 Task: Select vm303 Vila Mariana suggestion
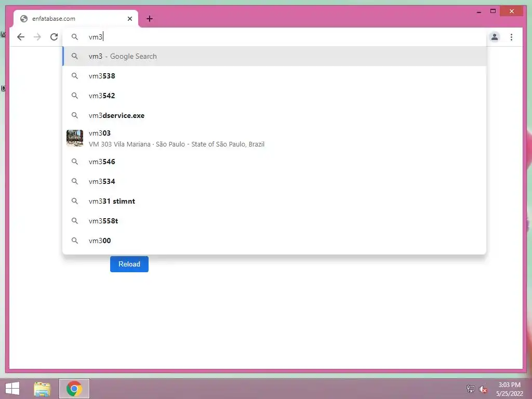(274, 138)
